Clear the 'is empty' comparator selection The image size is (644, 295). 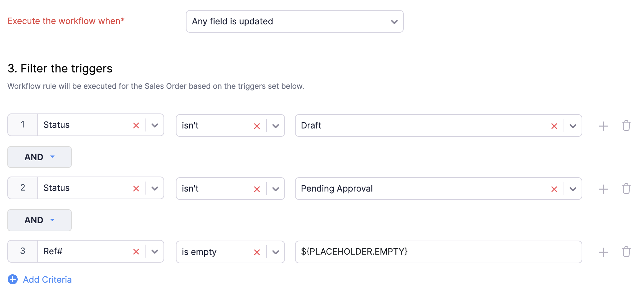(x=257, y=252)
